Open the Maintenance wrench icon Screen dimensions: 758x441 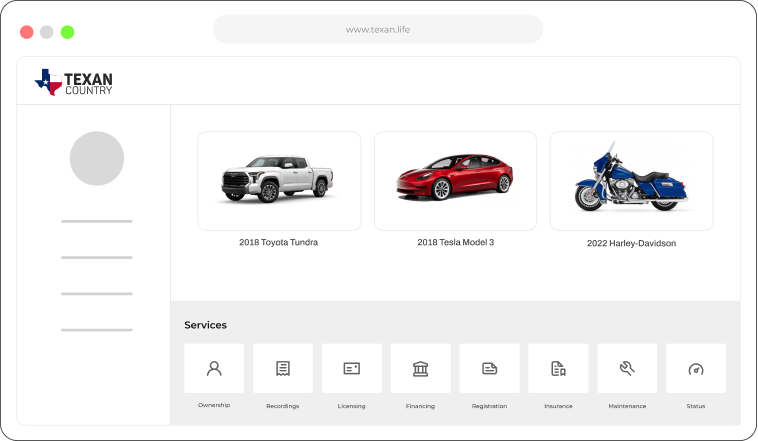[x=627, y=368]
